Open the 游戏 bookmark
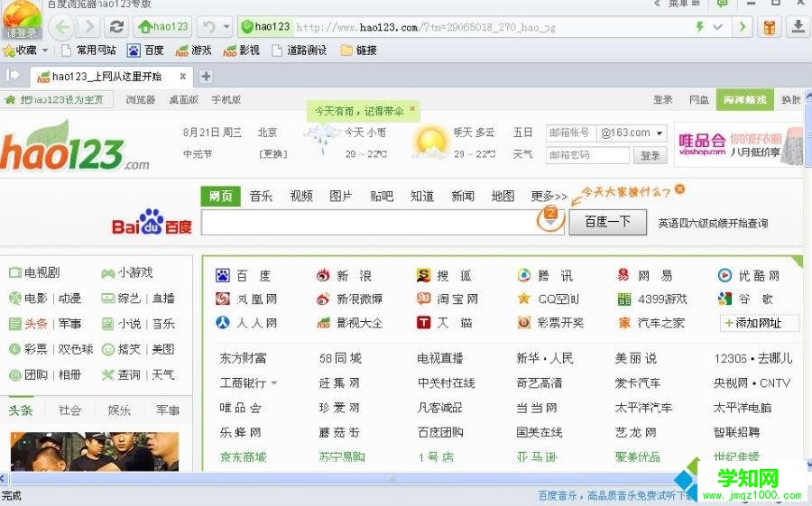Viewport: 812px width, 506px height. (x=193, y=51)
